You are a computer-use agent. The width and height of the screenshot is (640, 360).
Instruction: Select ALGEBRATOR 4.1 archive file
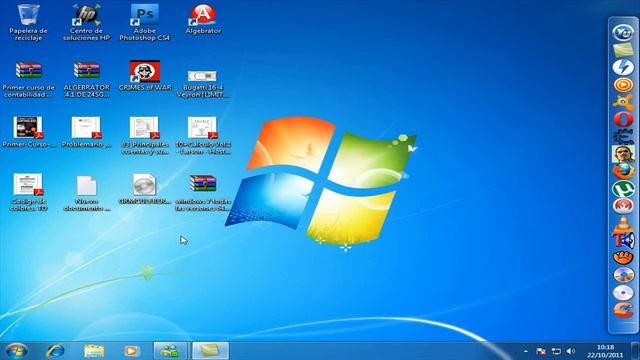pyautogui.click(x=87, y=80)
